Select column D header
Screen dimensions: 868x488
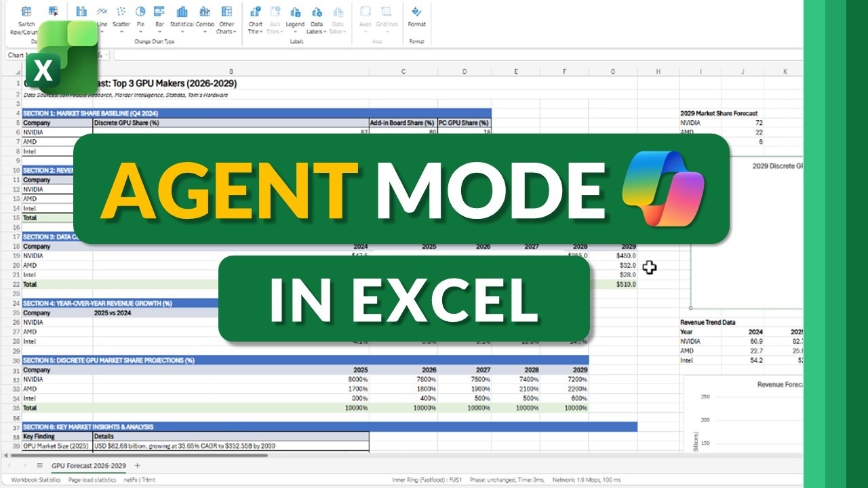465,71
